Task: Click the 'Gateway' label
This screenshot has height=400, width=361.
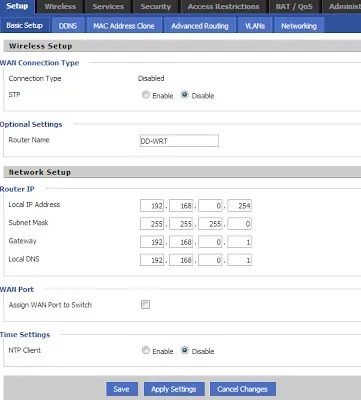Action: 22,241
